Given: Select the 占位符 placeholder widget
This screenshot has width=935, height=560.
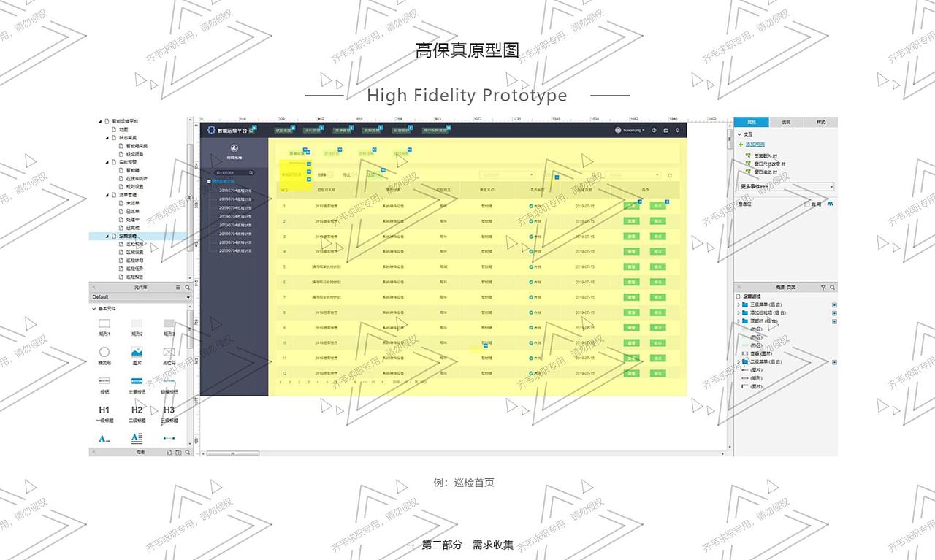Looking at the screenshot, I should click(169, 355).
